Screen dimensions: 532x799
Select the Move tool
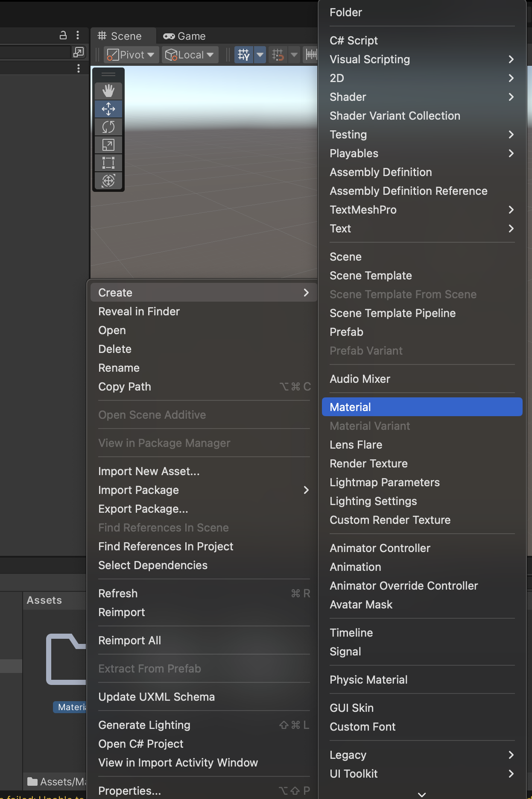pos(108,109)
